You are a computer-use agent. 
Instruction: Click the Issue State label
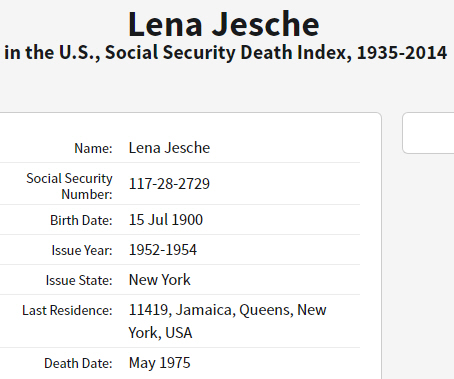tap(79, 280)
